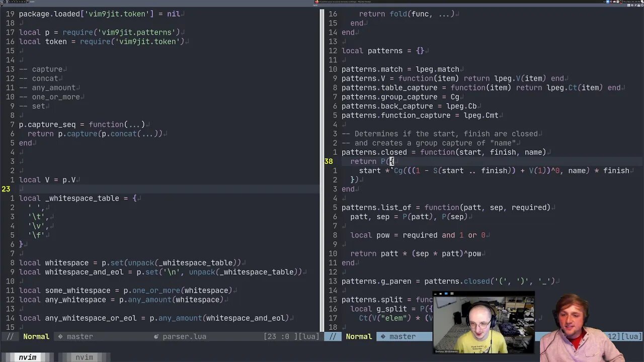Click the 'patterns.V = function(item)' line

[453, 78]
